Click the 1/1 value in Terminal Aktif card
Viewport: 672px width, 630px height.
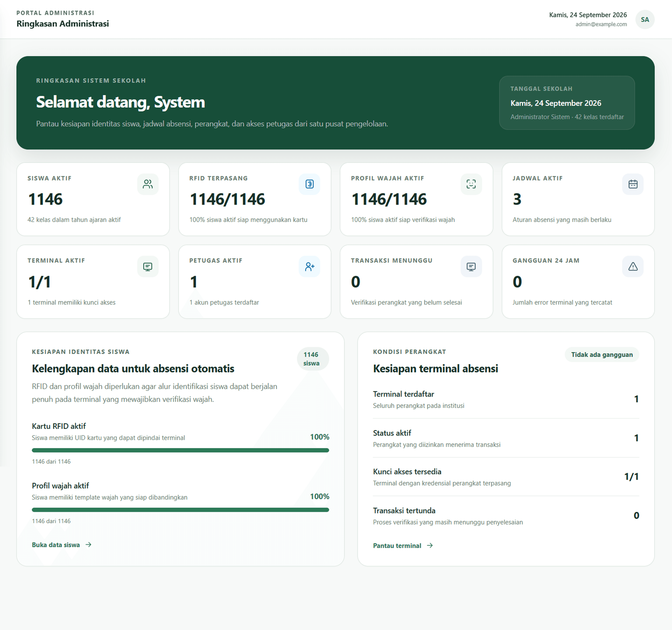40,282
